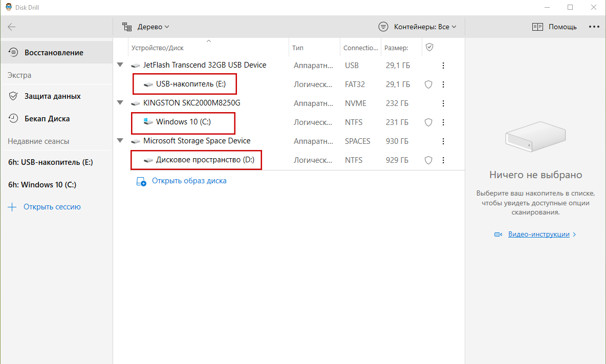The image size is (606, 364).
Task: Open the Контейнеры: Все filter dropdown
Action: 418,27
